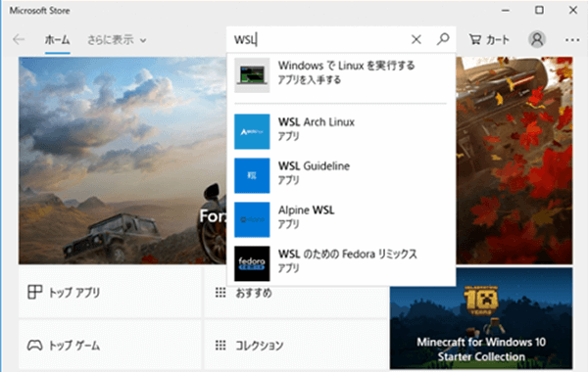Minimize the Microsoft Store window

(x=506, y=10)
